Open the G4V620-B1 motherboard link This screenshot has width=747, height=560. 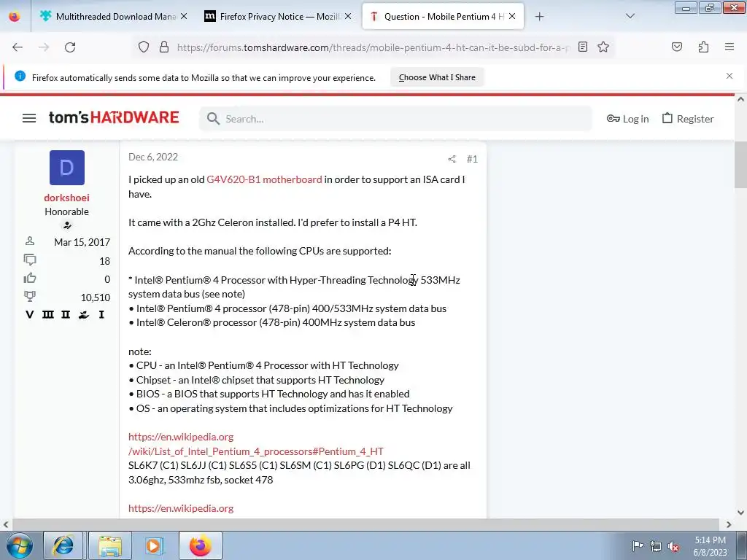(x=264, y=179)
